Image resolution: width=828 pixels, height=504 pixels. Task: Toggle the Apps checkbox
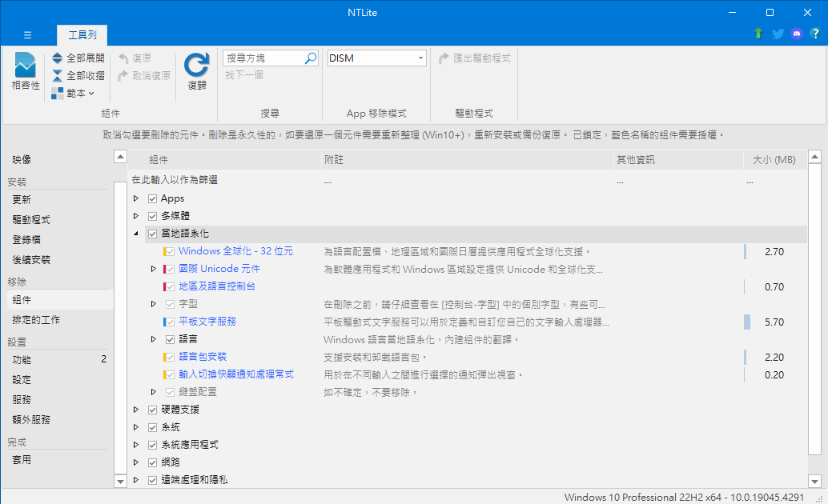153,198
